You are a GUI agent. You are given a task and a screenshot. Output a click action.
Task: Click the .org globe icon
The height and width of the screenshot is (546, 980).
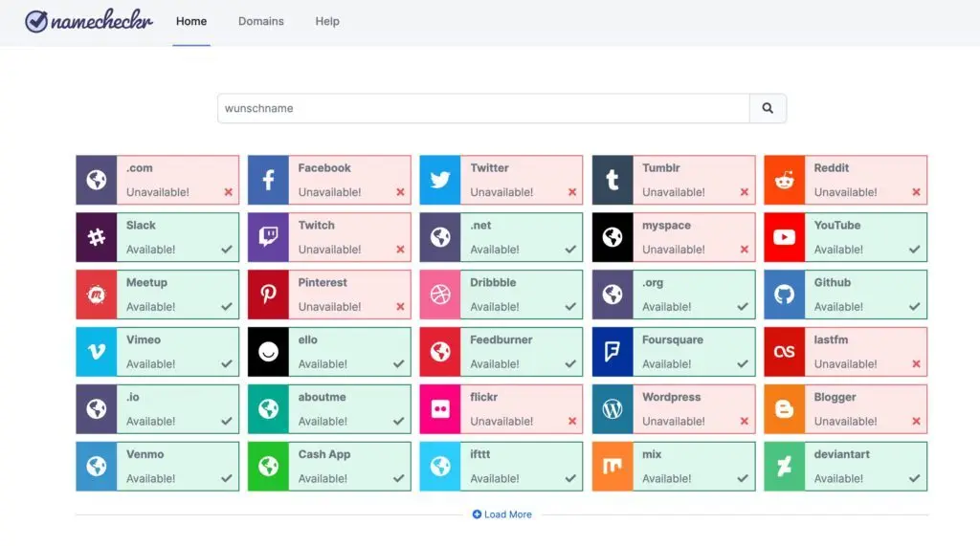pyautogui.click(x=612, y=295)
